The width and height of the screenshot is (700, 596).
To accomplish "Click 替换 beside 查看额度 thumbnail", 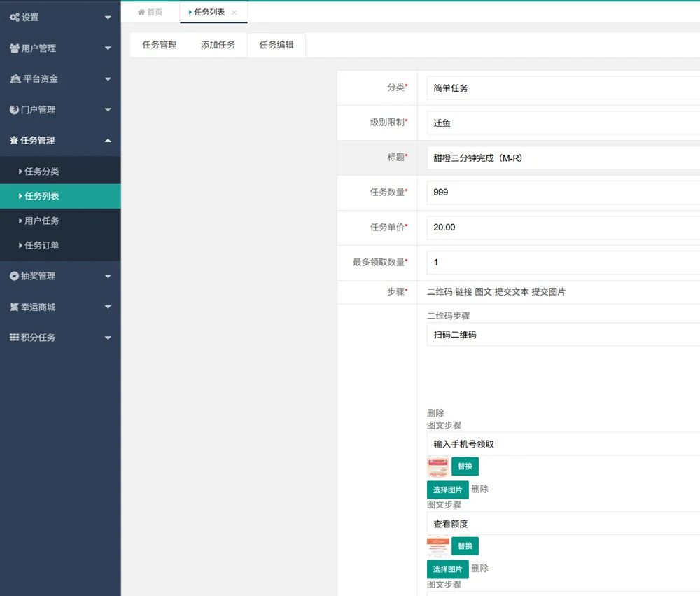I will point(465,546).
